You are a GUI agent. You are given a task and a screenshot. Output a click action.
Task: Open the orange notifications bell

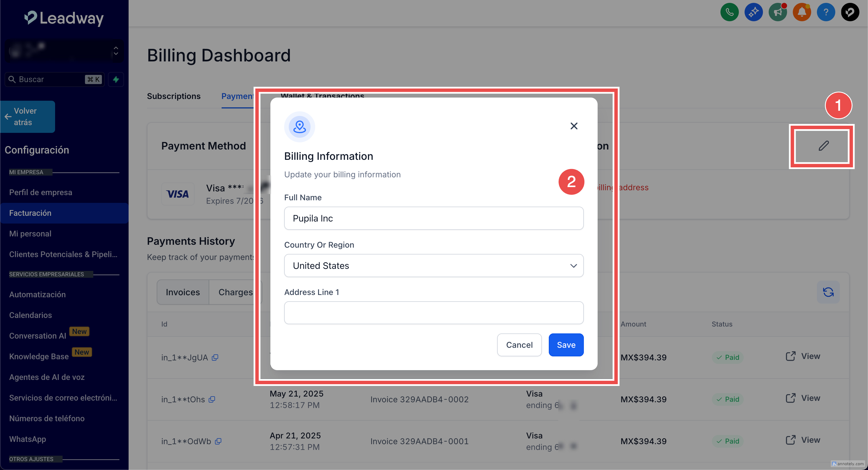(802, 12)
